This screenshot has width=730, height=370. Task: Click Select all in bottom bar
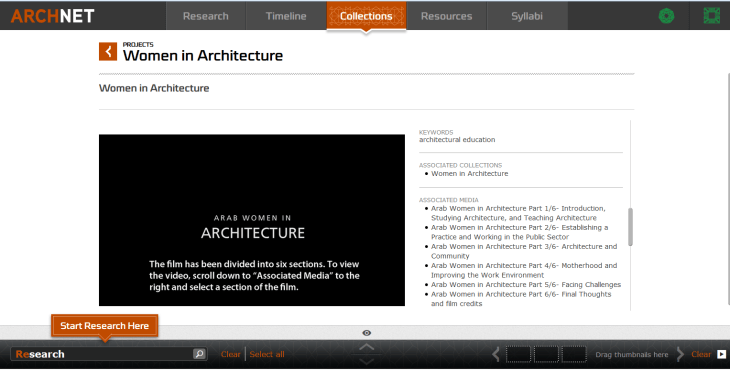(x=267, y=354)
